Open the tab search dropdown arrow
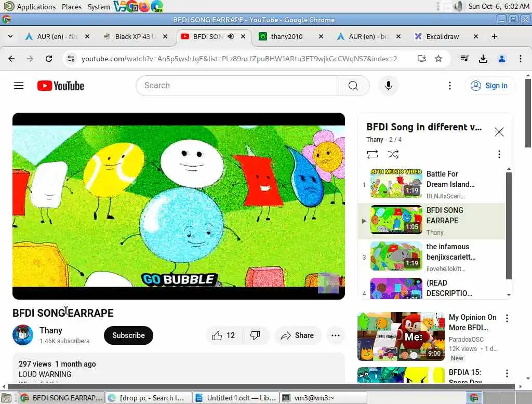The image size is (532, 404). (10, 36)
